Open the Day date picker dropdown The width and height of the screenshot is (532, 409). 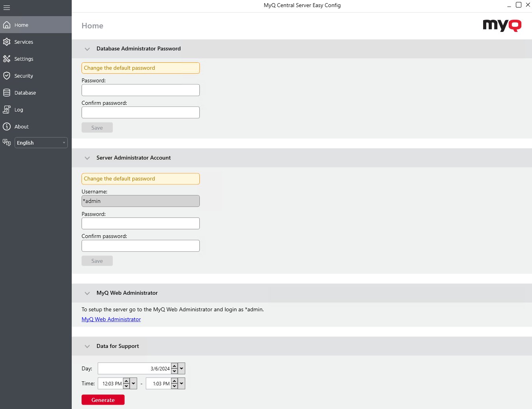pyautogui.click(x=181, y=368)
